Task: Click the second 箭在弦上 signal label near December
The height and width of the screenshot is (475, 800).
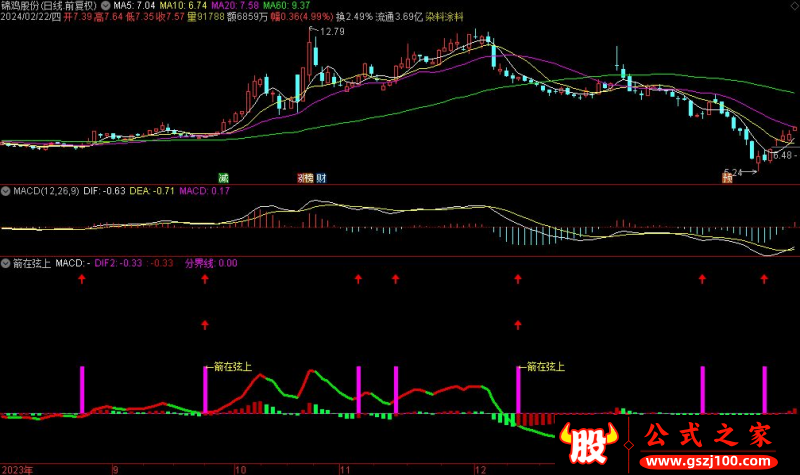Action: point(544,366)
